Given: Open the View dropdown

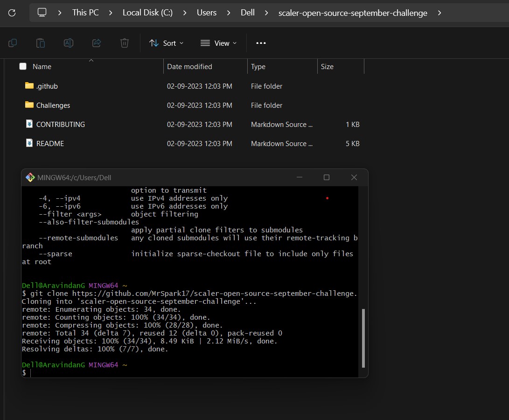Looking at the screenshot, I should click(x=218, y=43).
